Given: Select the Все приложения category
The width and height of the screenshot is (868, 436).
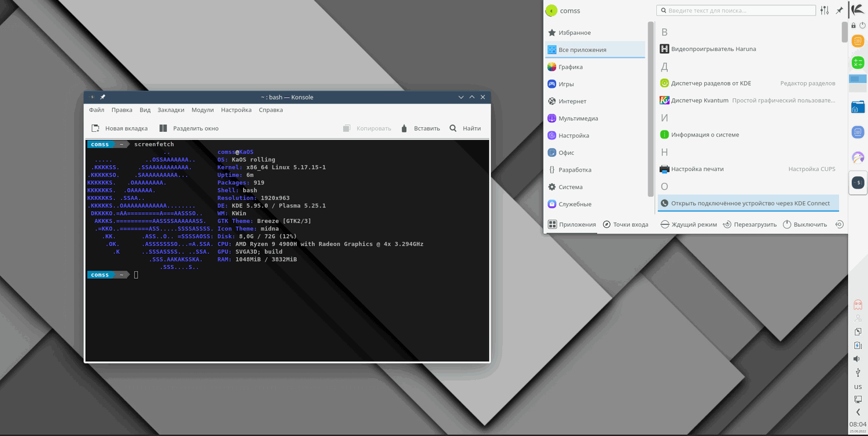Looking at the screenshot, I should click(595, 50).
